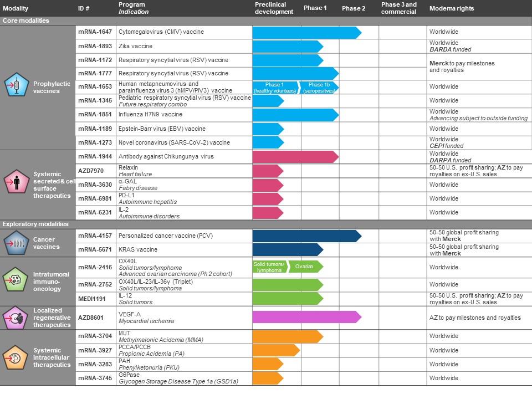Click the pink Chikungunya antibody progress bar

(294, 157)
